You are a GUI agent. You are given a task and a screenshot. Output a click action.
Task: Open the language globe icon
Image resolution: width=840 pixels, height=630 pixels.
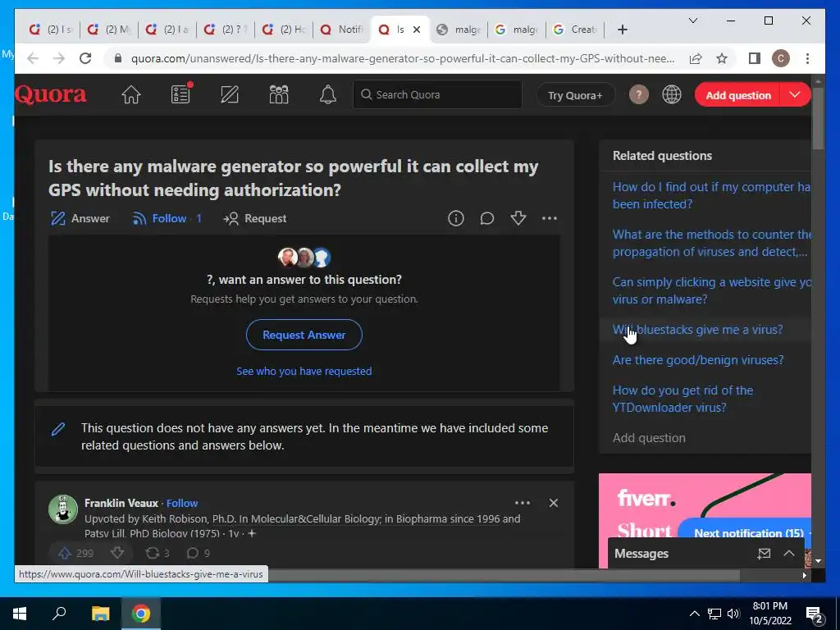tap(671, 95)
